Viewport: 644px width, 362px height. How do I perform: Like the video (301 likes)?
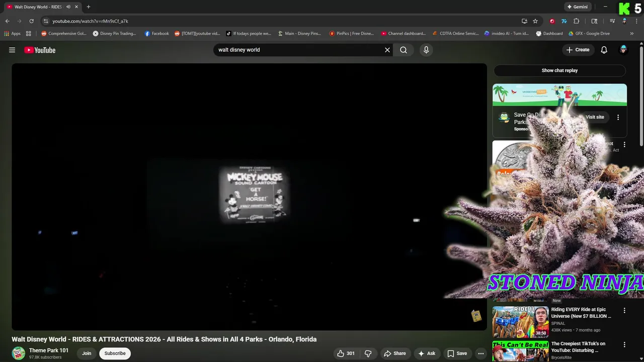346,353
